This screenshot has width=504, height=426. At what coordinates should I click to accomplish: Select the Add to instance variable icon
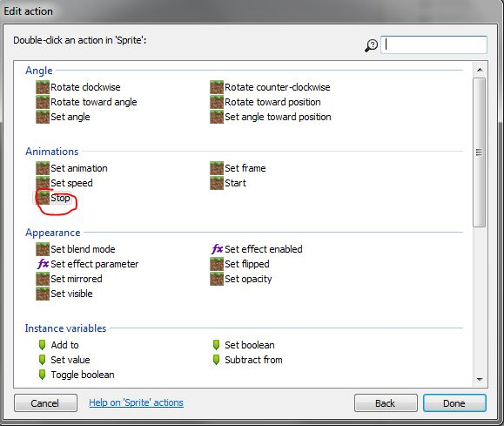42,345
